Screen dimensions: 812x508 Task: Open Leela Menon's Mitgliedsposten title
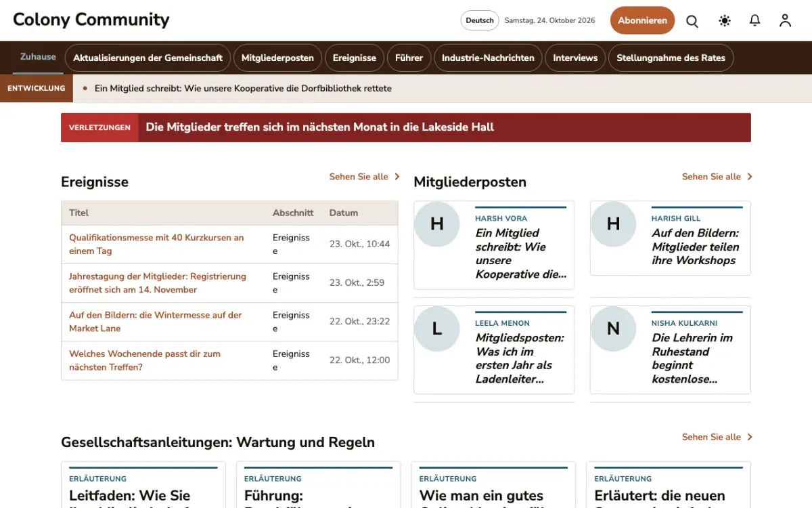(x=520, y=358)
